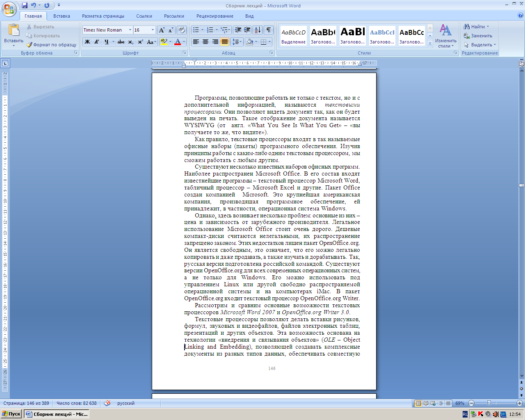Viewport: 525px width, 420px height.
Task: Open the Вид tab
Action: click(249, 16)
